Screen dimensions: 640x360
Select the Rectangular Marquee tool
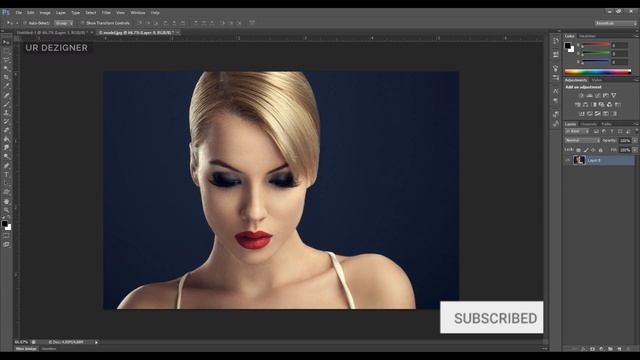(6, 51)
